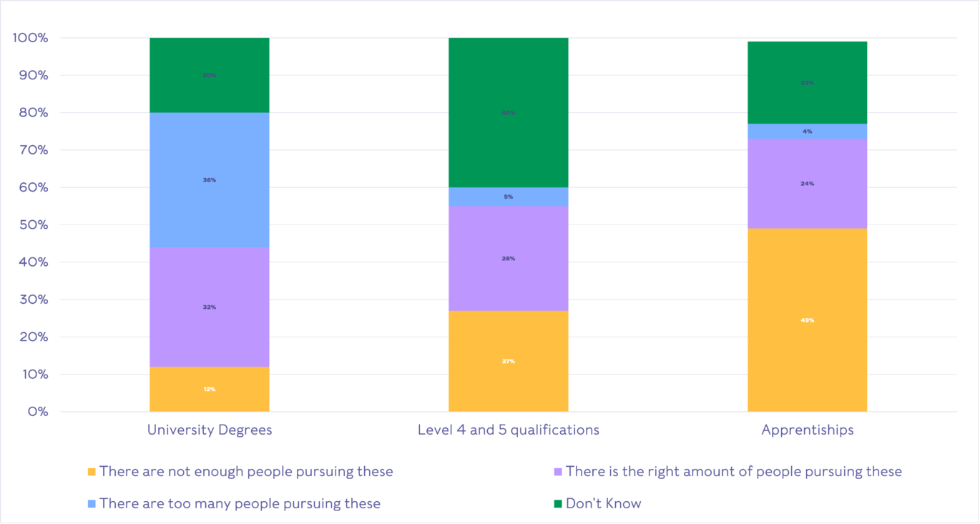Click the 5% blue segment in Level 4 and 5 bar
Screen dimensions: 980x524
coord(509,197)
